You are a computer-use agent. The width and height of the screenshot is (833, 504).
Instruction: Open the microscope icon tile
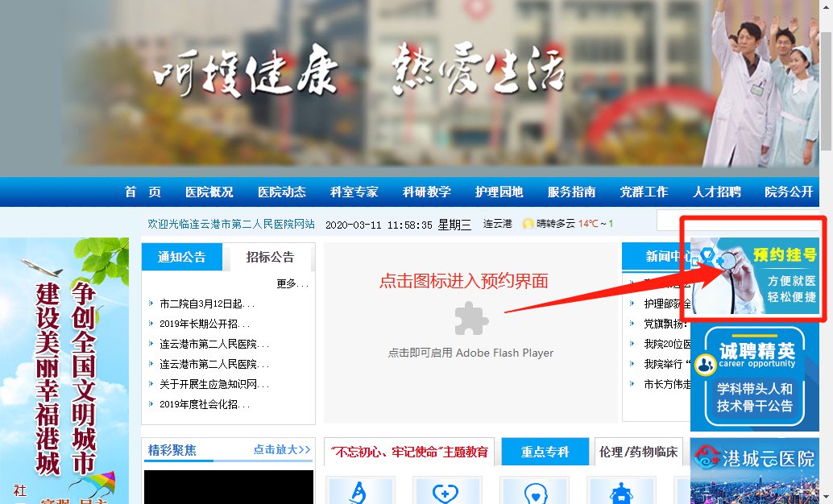tap(360, 491)
